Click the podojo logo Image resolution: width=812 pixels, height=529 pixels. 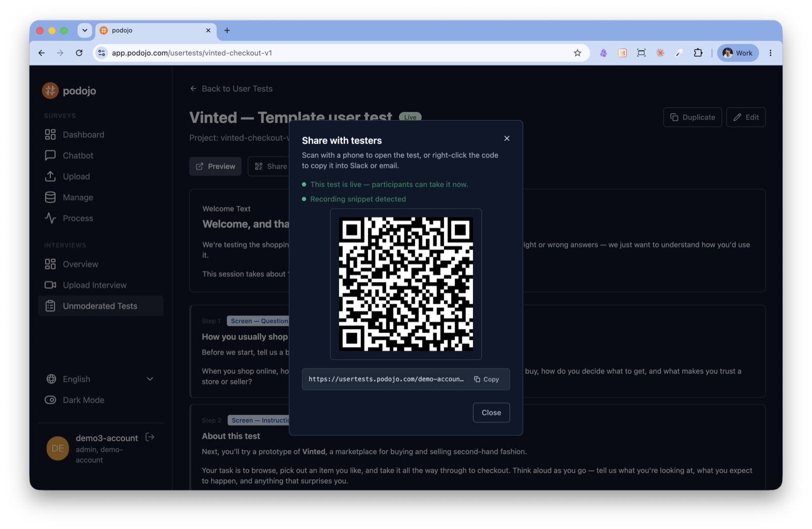coord(69,91)
